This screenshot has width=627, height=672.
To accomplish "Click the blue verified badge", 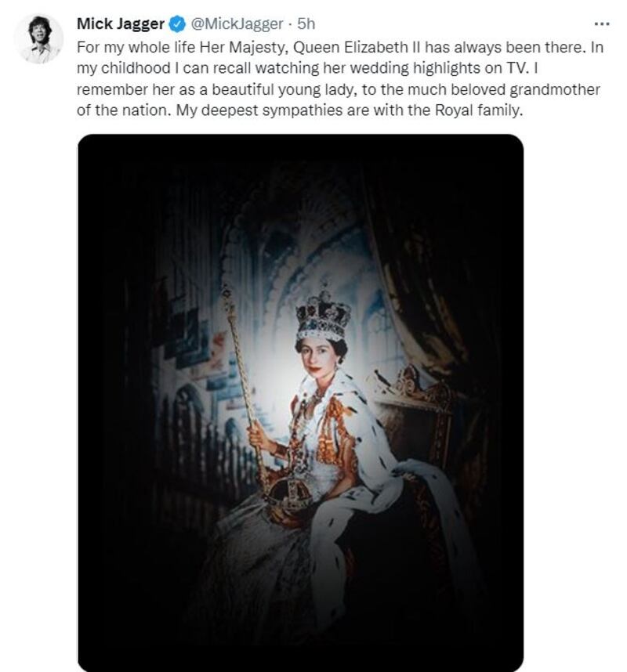I will (x=177, y=24).
